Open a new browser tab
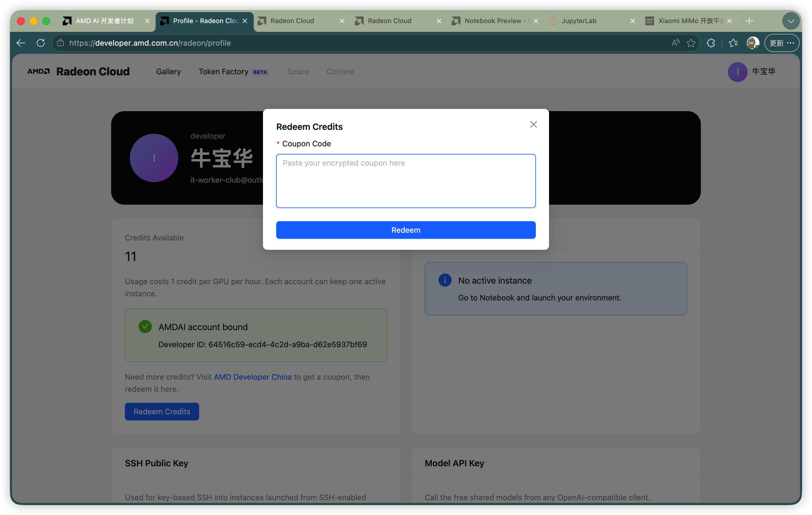812x515 pixels. 749,21
